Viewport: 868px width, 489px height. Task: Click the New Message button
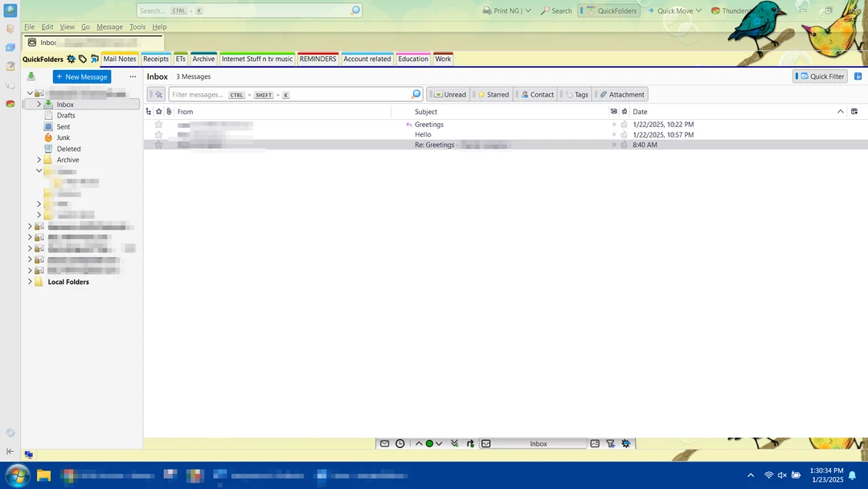[x=81, y=76]
